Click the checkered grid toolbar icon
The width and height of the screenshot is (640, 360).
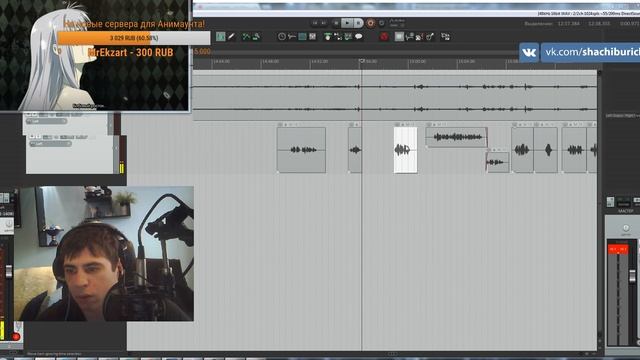[313, 37]
